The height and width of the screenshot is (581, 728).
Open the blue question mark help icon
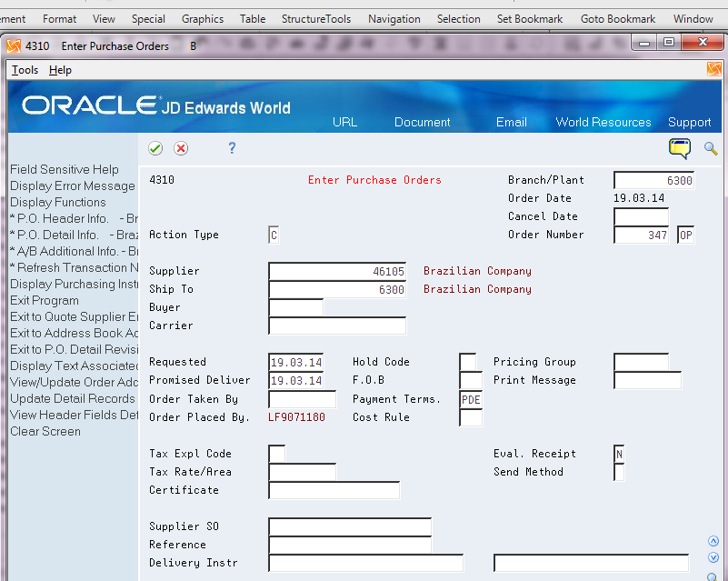[232, 148]
